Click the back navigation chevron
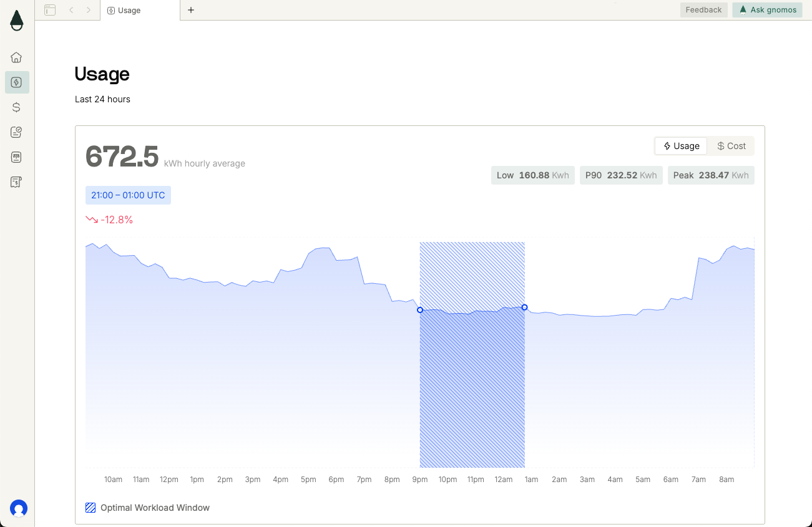 click(x=72, y=10)
